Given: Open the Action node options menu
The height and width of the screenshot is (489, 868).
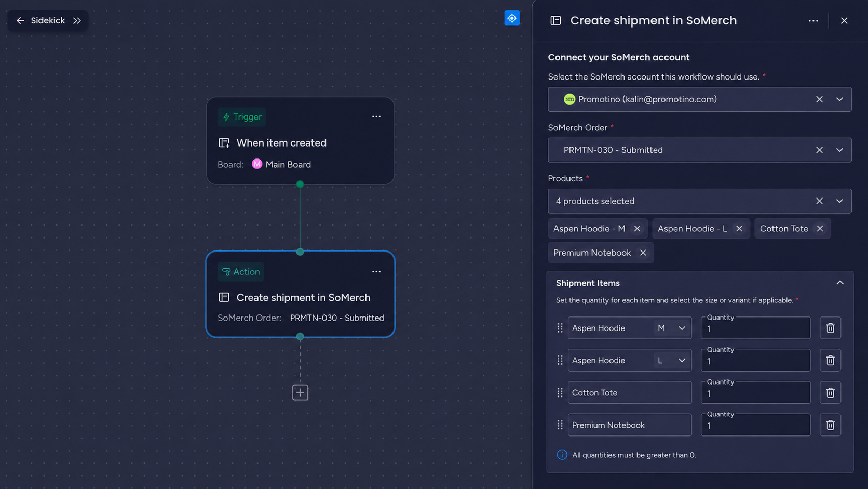Looking at the screenshot, I should [x=376, y=271].
